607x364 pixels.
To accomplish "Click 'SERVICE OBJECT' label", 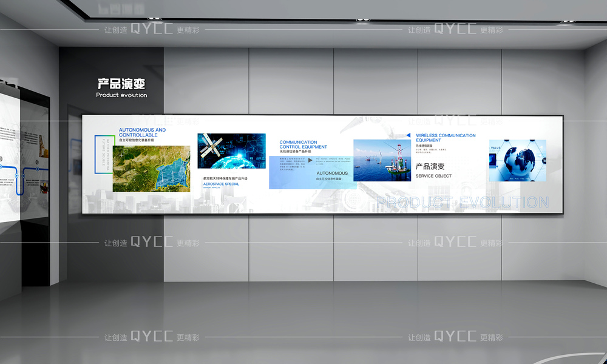I will click(x=433, y=176).
